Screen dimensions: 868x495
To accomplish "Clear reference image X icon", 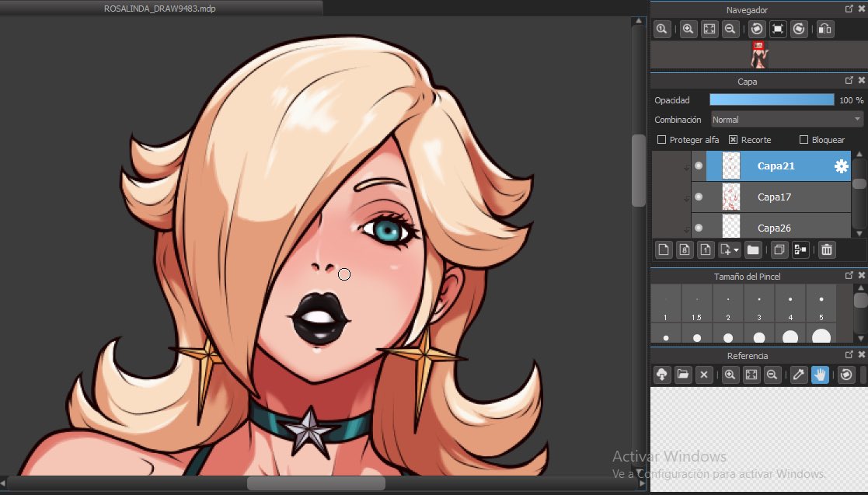I will (x=704, y=375).
